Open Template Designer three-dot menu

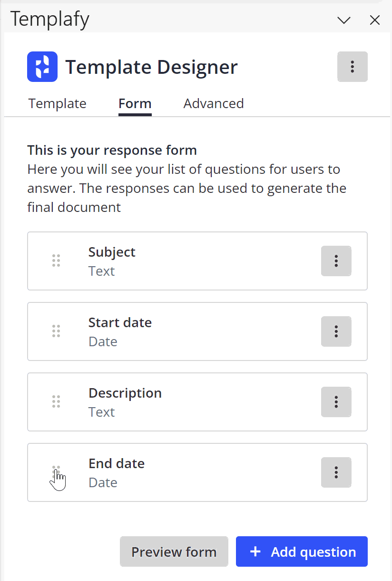click(x=353, y=67)
